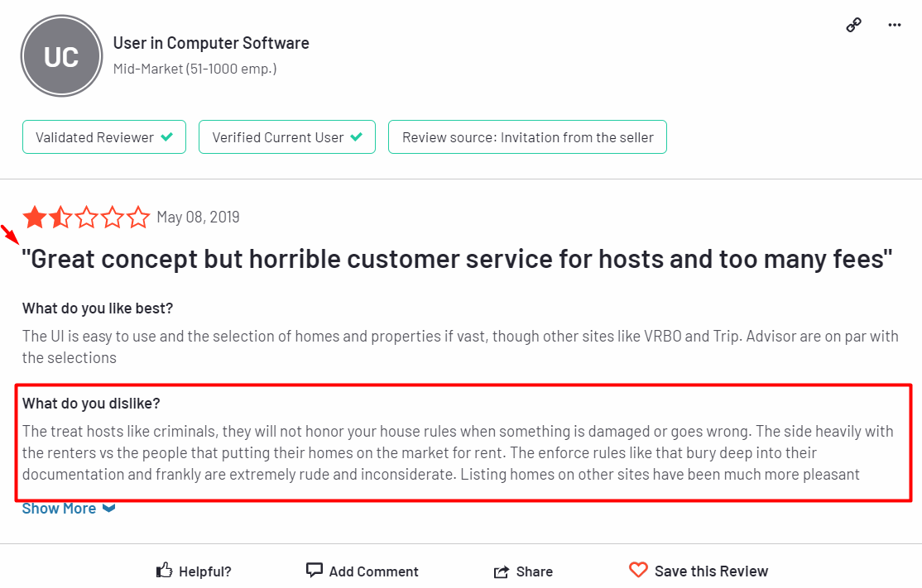Click the fifth empty rating star
This screenshot has height=588, width=922.
(138, 218)
